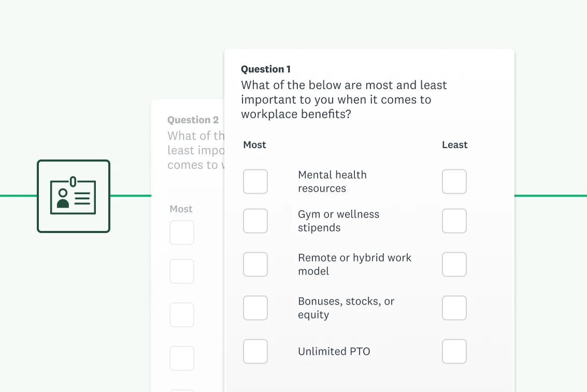Click the Most column header on Question 1
587x392 pixels.
[254, 145]
